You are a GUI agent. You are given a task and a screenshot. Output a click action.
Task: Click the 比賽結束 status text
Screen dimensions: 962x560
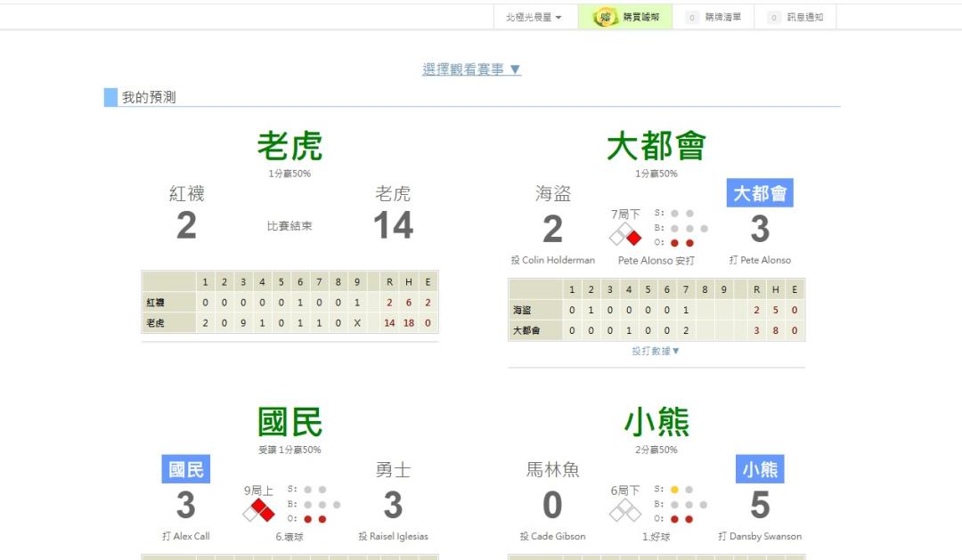[x=289, y=226]
